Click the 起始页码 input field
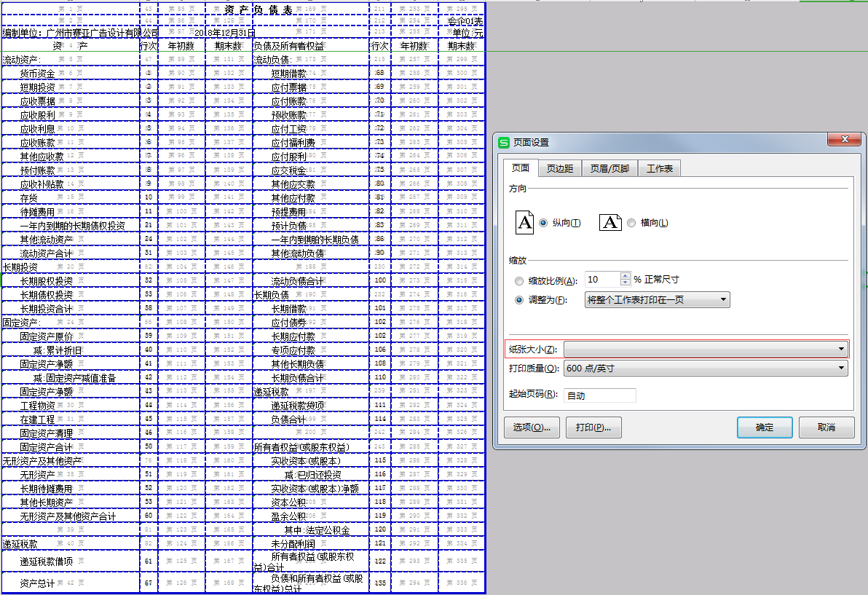This screenshot has height=595, width=868. pyautogui.click(x=599, y=395)
